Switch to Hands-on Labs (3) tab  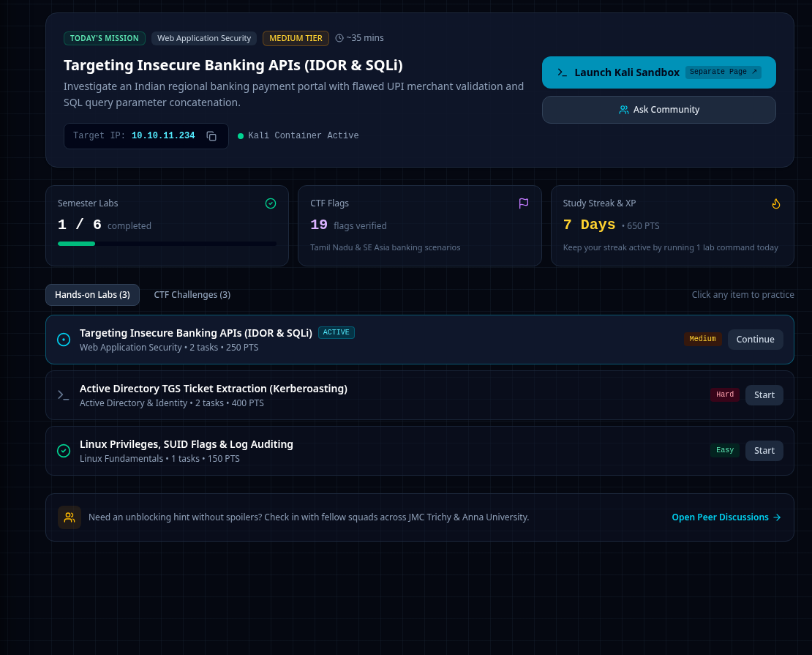click(x=92, y=295)
